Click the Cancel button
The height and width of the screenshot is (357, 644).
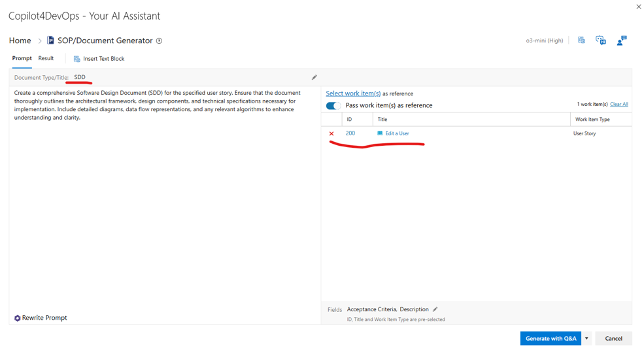[x=613, y=339]
